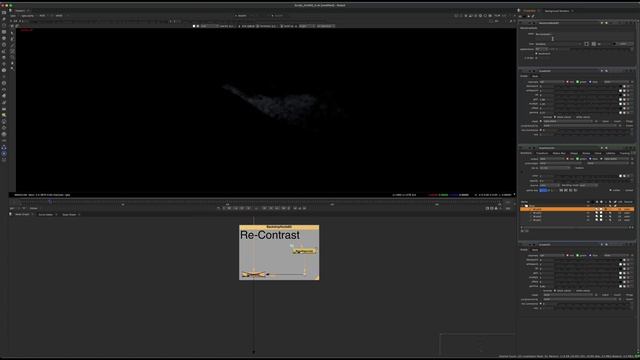Select the Background Renders tab
The height and width of the screenshot is (360, 640).
pyautogui.click(x=556, y=11)
